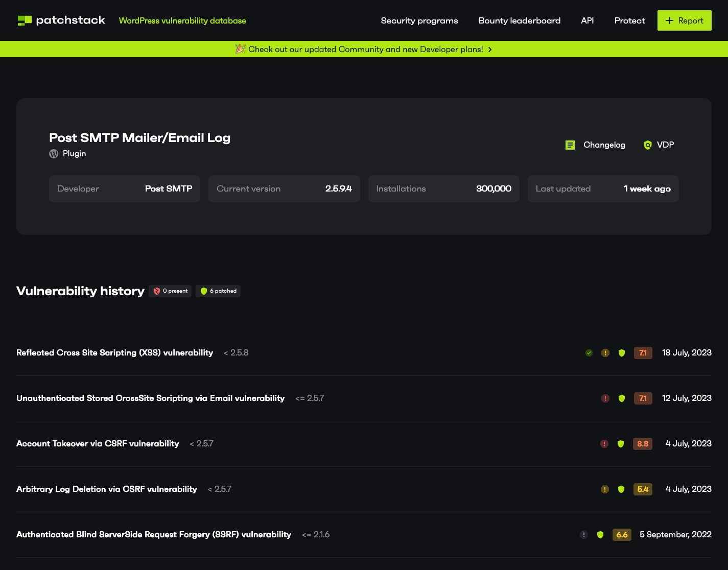The height and width of the screenshot is (570, 728).
Task: Click the 8.8 severity score badge
Action: [643, 444]
